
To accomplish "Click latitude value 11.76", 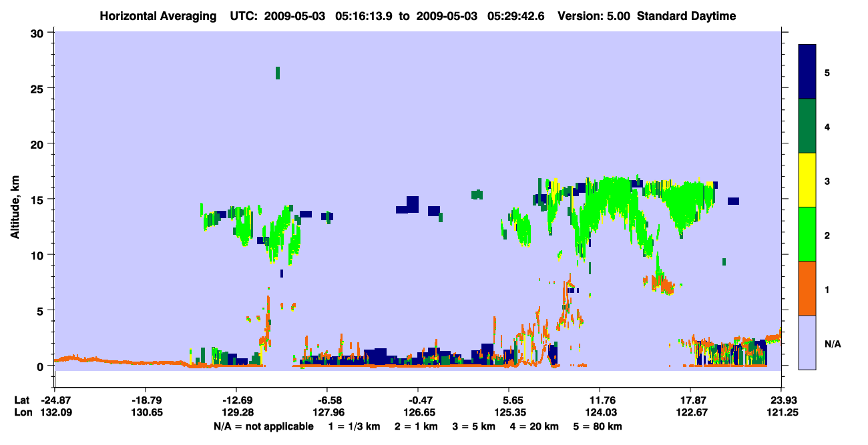I will click(x=600, y=400).
